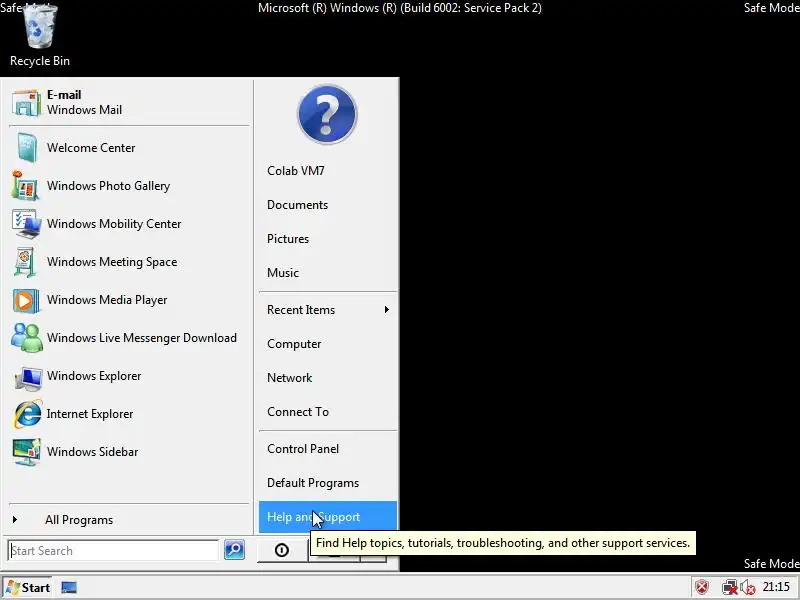Image resolution: width=800 pixels, height=600 pixels.
Task: Select Connect To in the Start menu
Action: pyautogui.click(x=298, y=412)
